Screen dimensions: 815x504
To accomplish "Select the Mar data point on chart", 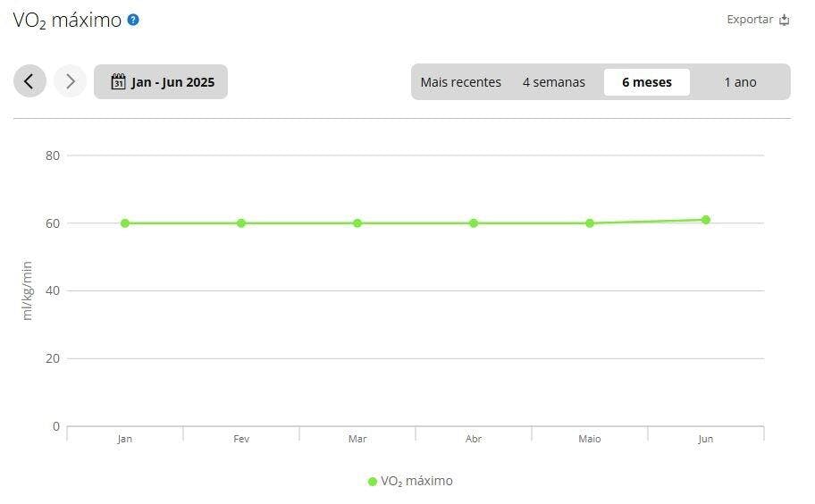I will pos(357,223).
